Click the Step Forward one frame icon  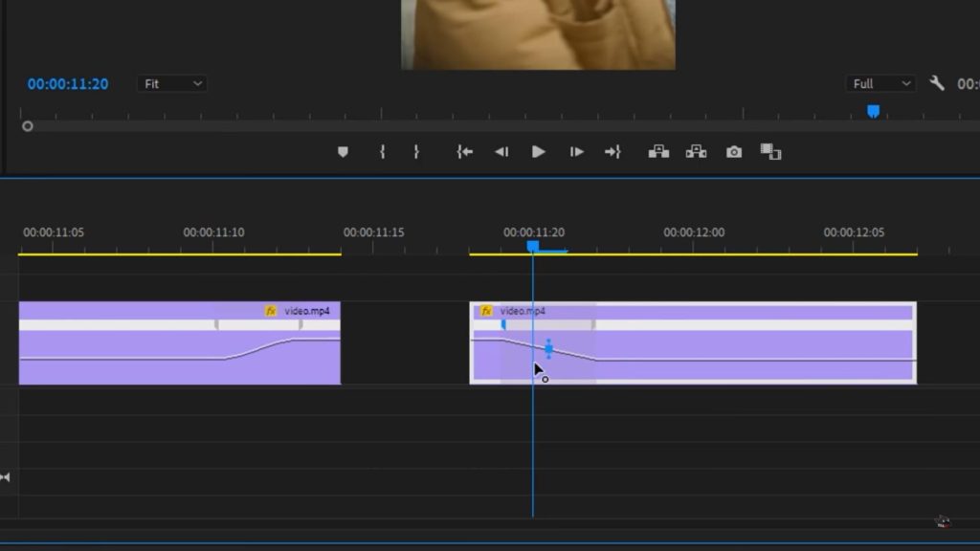point(576,151)
